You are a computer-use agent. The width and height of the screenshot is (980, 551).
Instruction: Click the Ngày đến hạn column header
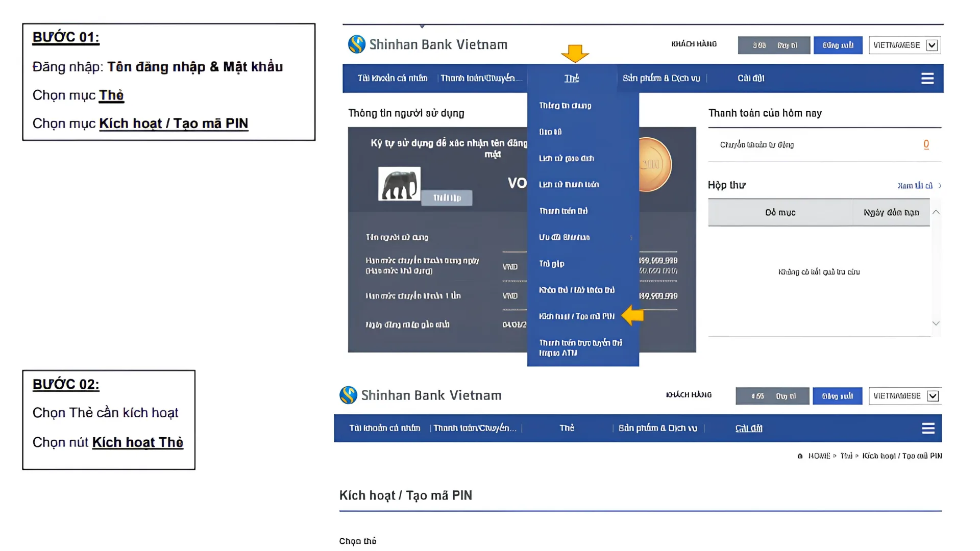(x=891, y=212)
